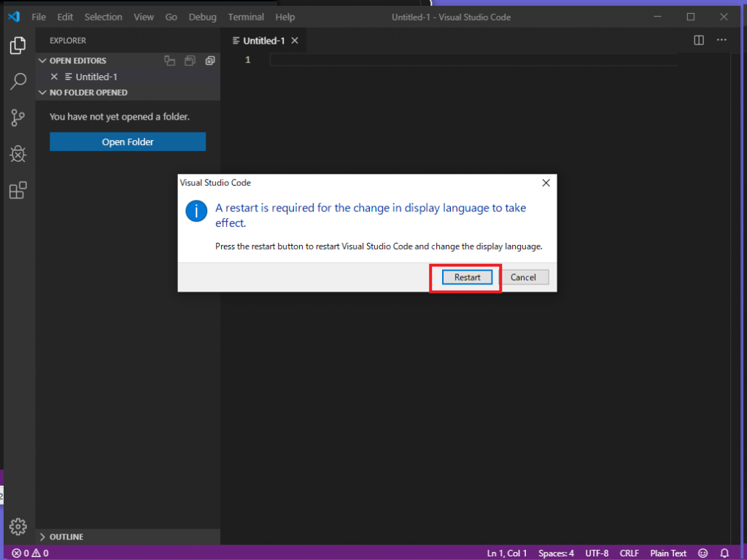The height and width of the screenshot is (560, 747).
Task: Click the 'Visual Studio Code' dialog title text
Action: click(x=215, y=183)
